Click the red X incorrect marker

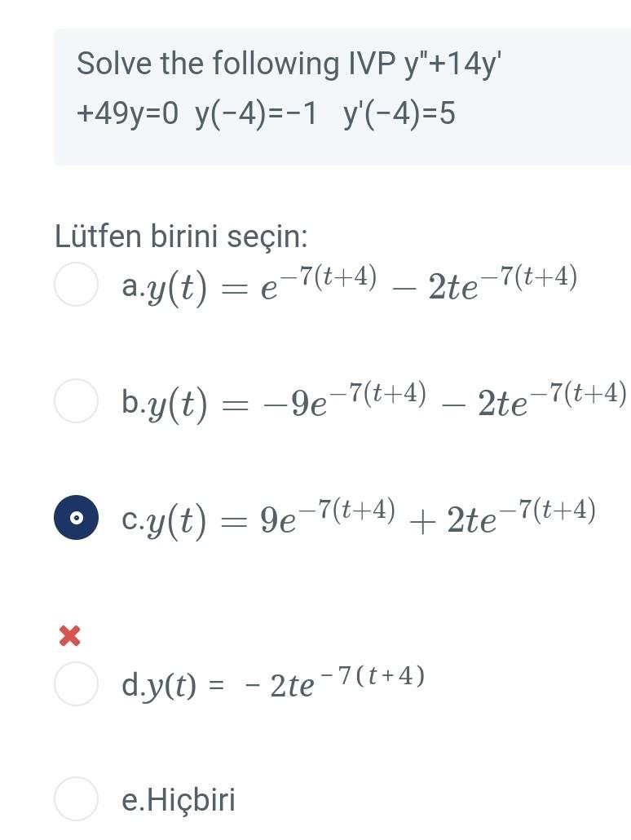pyautogui.click(x=68, y=636)
